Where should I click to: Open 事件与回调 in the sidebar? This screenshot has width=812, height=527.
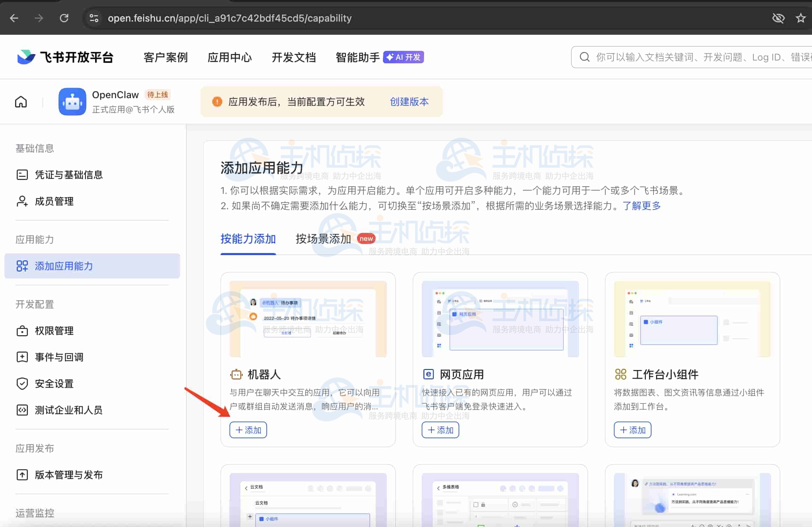coord(59,357)
